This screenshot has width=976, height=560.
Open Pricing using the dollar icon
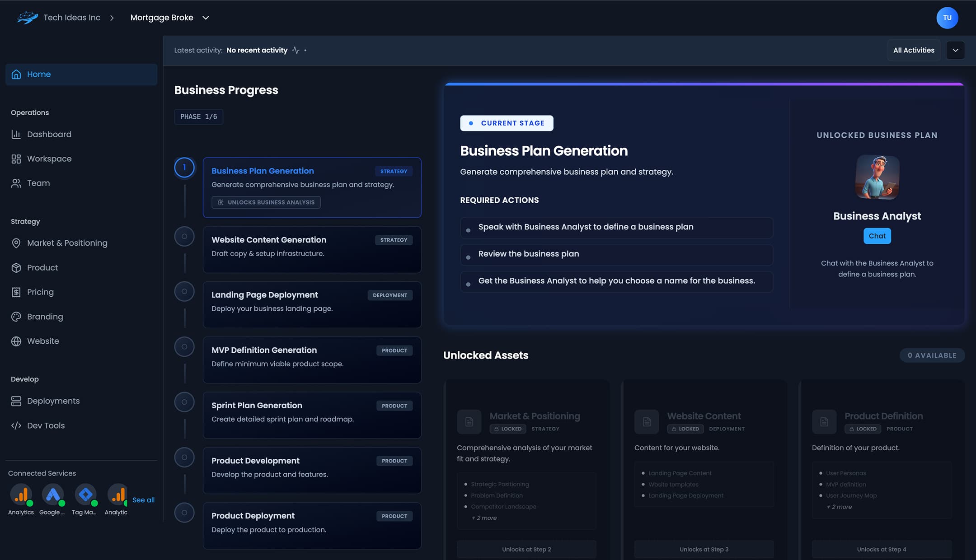click(x=16, y=292)
